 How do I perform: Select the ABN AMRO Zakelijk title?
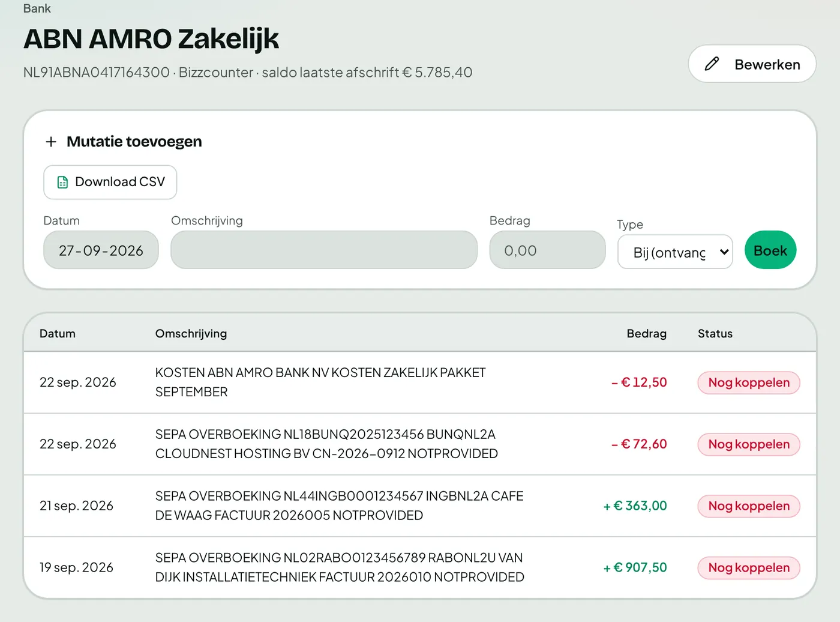(x=151, y=40)
